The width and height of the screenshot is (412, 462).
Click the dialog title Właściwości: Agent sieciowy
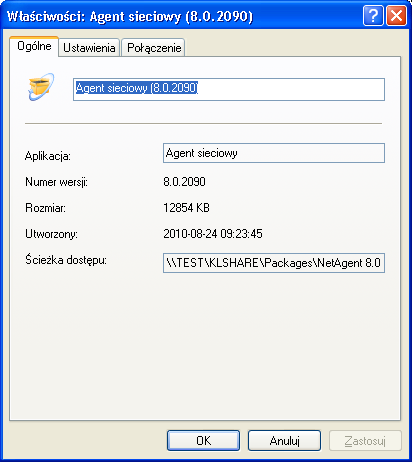[130, 16]
